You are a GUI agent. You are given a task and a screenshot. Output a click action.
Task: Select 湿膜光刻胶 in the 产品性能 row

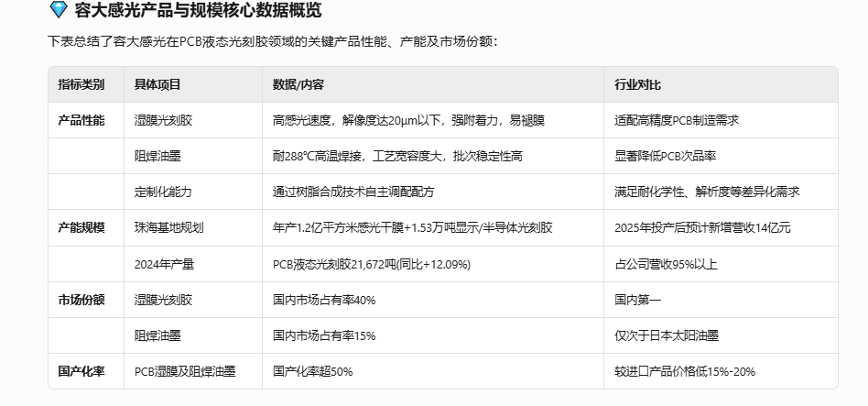tap(163, 120)
